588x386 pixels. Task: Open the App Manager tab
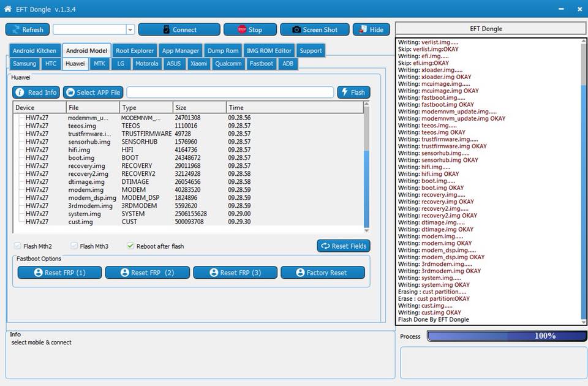(181, 51)
